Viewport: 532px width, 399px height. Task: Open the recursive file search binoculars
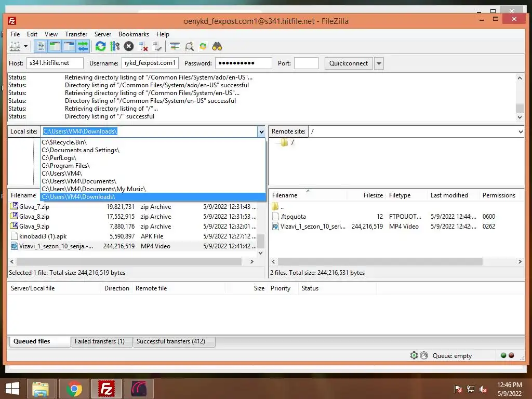point(217,46)
